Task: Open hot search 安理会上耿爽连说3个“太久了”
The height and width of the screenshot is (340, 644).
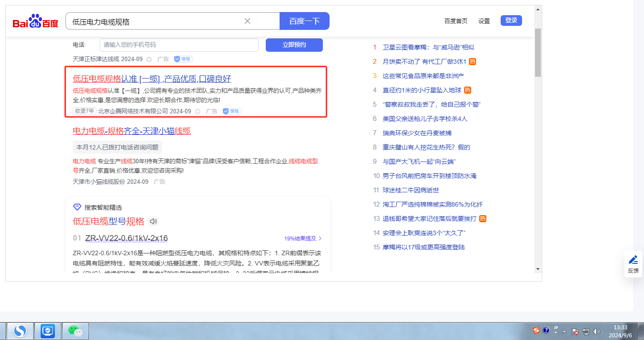Action: point(424,233)
